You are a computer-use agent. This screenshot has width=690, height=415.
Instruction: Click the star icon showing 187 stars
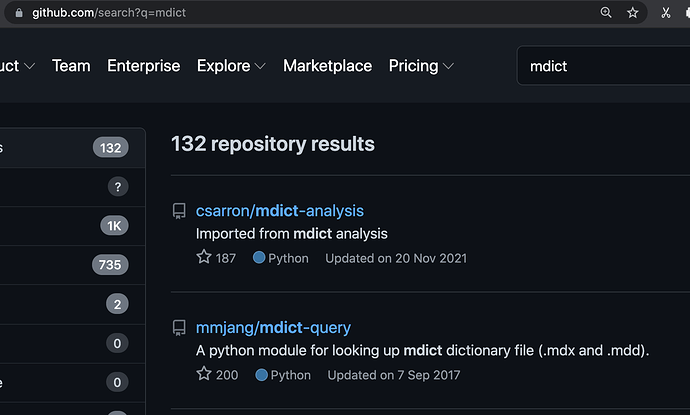pos(204,257)
